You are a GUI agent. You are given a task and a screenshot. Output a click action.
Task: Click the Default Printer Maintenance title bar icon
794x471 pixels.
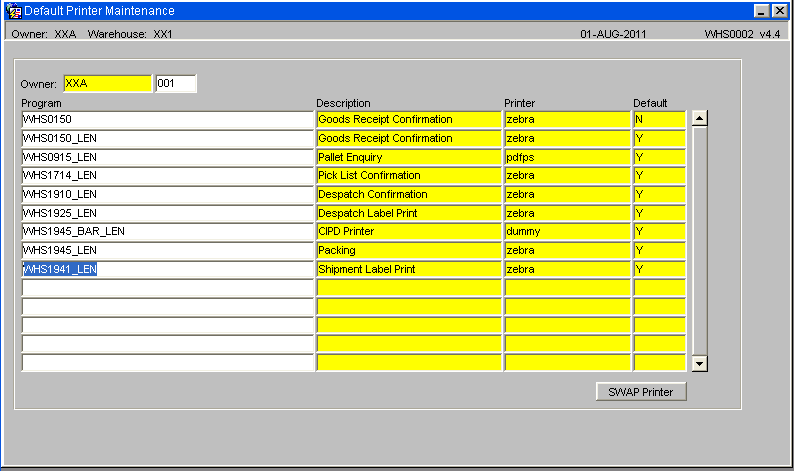click(x=14, y=11)
